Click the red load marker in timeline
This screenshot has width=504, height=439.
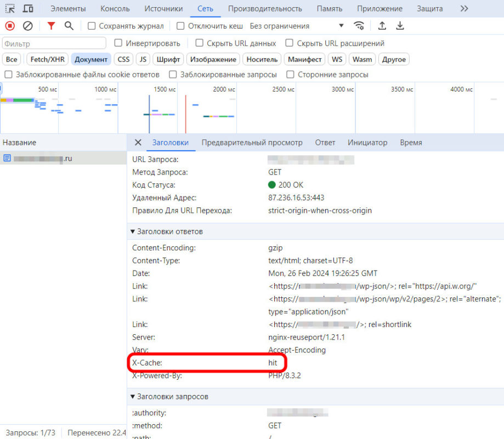click(x=185, y=114)
